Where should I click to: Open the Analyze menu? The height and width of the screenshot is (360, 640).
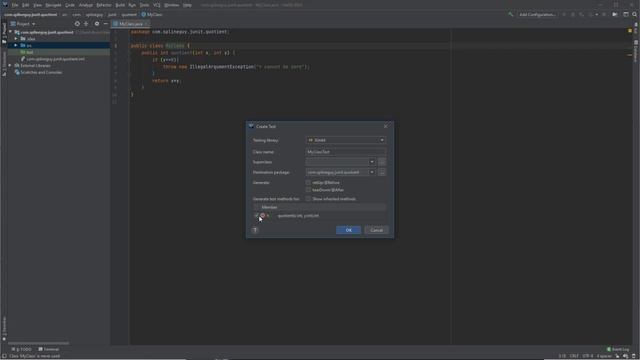[86, 5]
